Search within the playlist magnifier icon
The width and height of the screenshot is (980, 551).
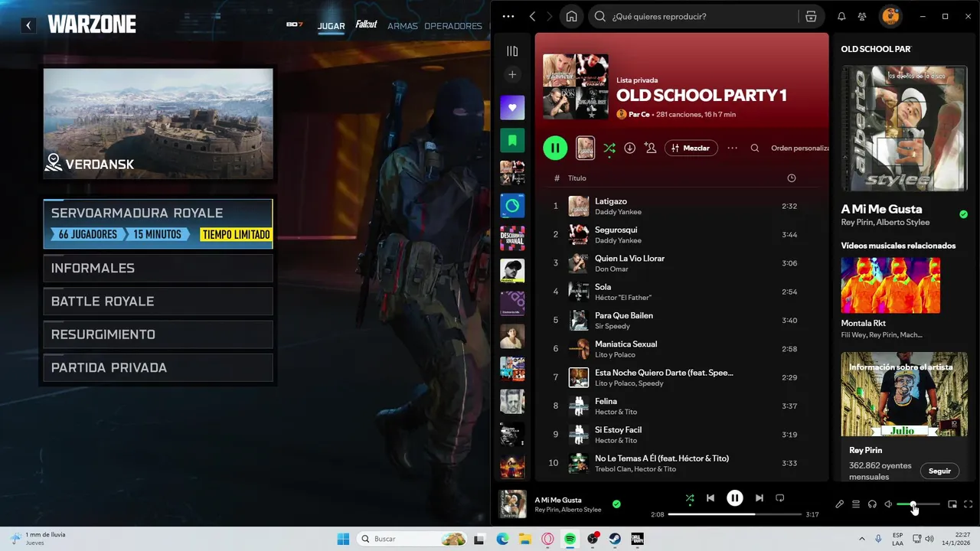click(x=755, y=148)
